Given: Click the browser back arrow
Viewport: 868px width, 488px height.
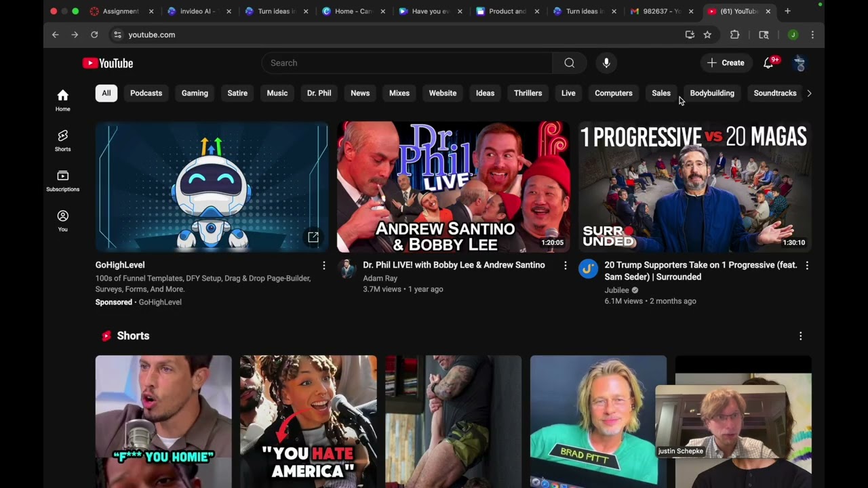Looking at the screenshot, I should [x=56, y=35].
